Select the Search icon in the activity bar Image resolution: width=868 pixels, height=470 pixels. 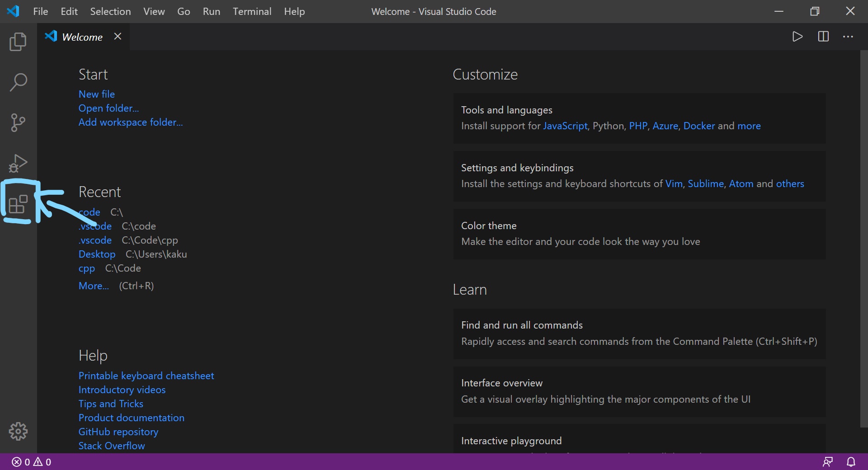tap(18, 82)
